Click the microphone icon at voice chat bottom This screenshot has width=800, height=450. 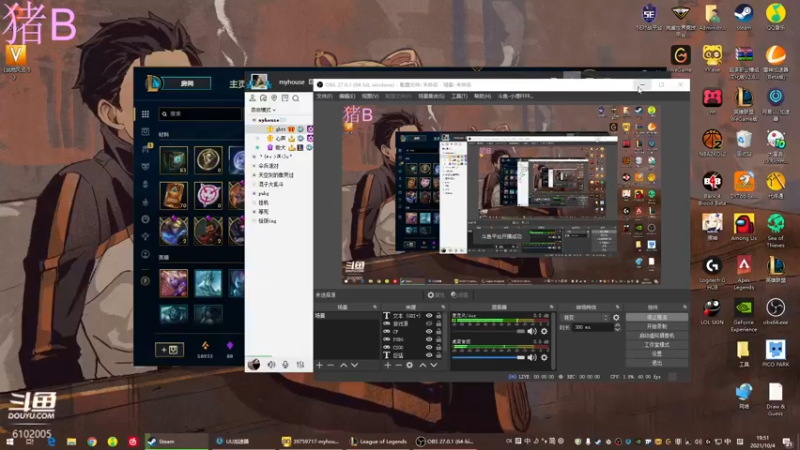tap(285, 364)
